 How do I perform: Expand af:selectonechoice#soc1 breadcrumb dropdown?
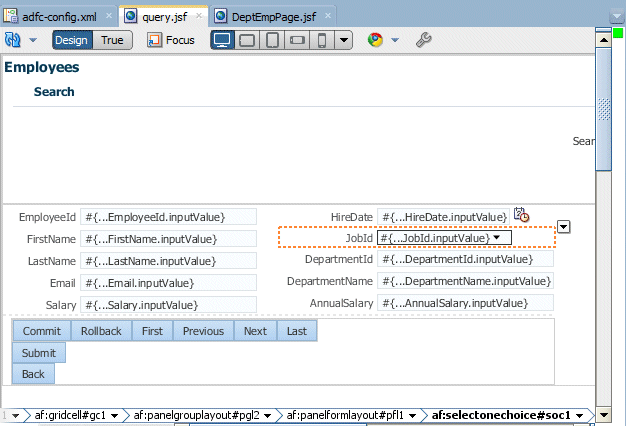(x=580, y=416)
